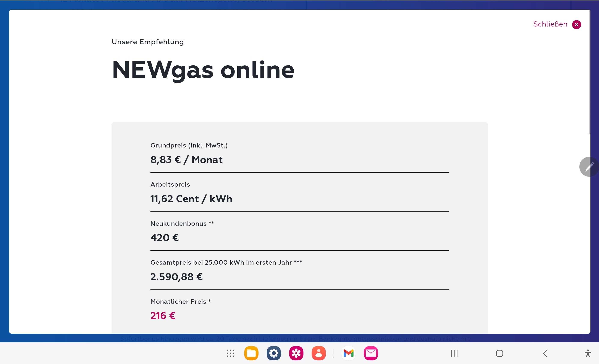Image resolution: width=599 pixels, height=364 pixels.
Task: Open the yellow My Files folder app
Action: point(251,353)
